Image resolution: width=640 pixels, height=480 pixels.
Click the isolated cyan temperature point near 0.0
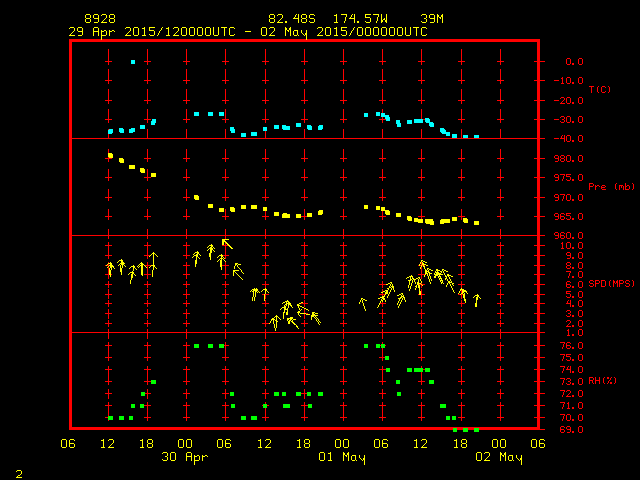(133, 62)
